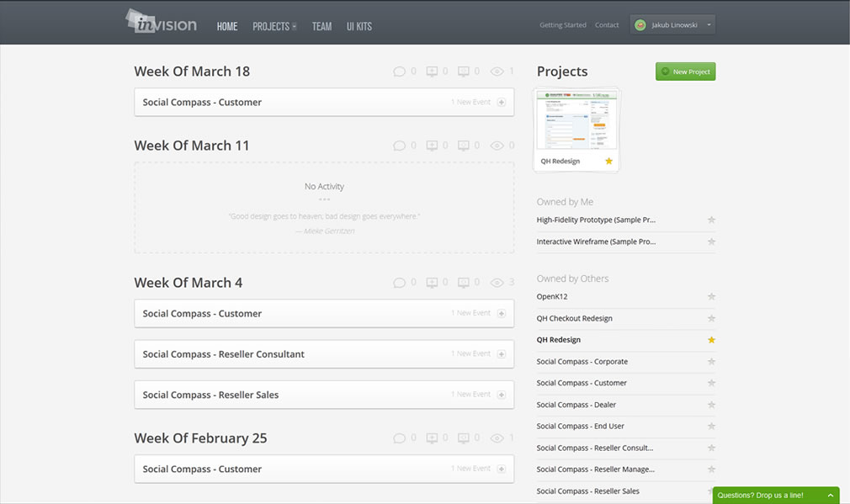Star Social Compass - End User project
850x504 pixels.
[x=711, y=427]
